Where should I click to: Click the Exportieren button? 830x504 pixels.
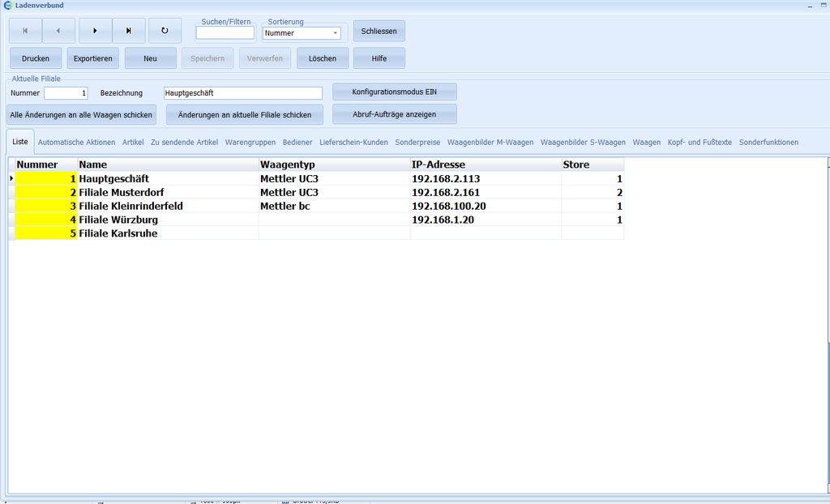(92, 58)
